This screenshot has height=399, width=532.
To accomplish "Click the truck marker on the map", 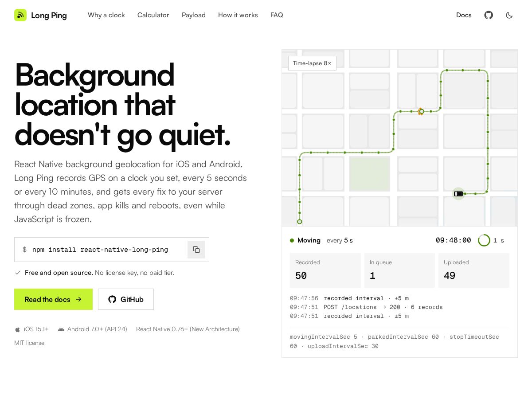I will [458, 194].
